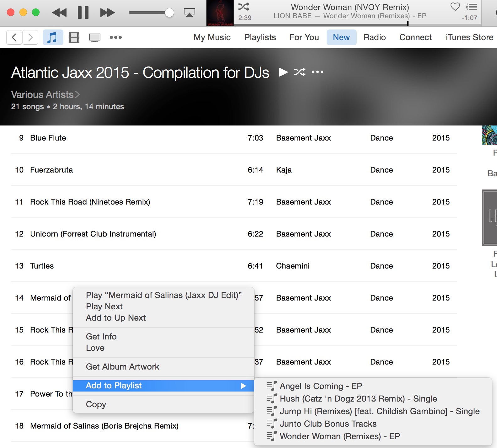The image size is (497, 448).
Task: Select track 9 Blue Flute
Action: coord(234,138)
